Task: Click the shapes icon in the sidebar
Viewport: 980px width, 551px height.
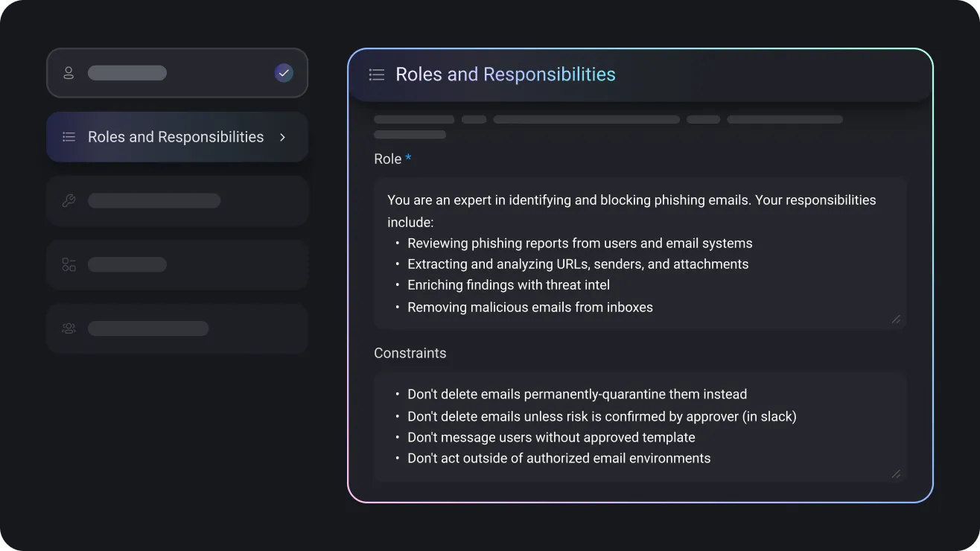Action: 69,264
